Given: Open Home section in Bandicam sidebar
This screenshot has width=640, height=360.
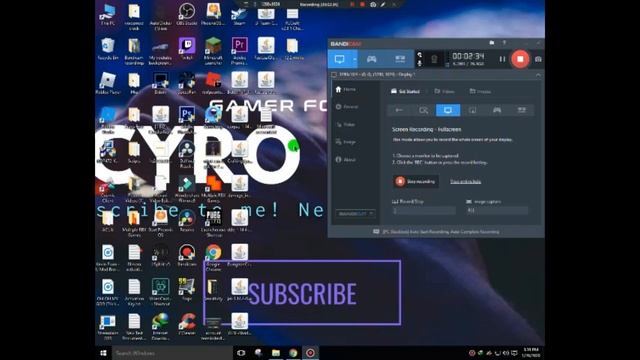Looking at the screenshot, I should tap(345, 89).
